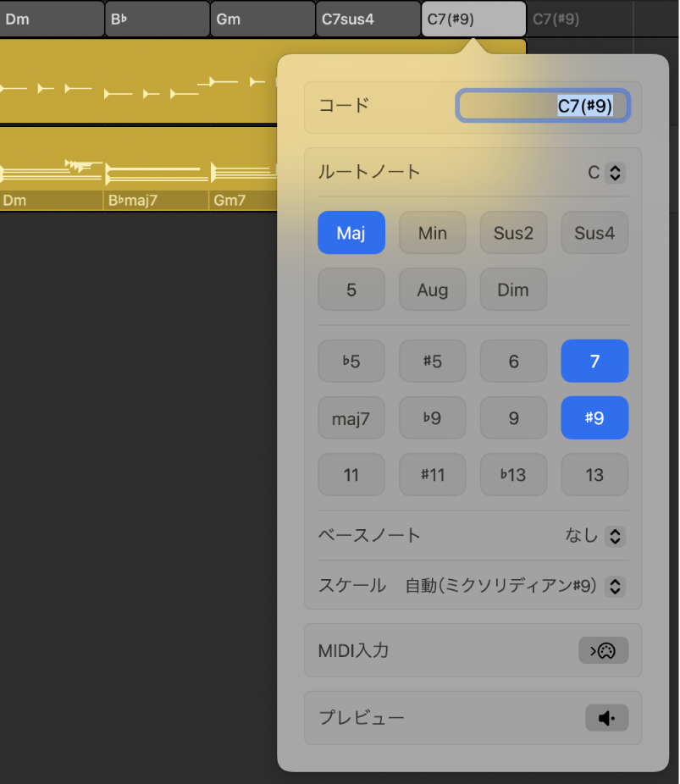Select the Aug chord quality
680x784 pixels.
[x=432, y=289]
